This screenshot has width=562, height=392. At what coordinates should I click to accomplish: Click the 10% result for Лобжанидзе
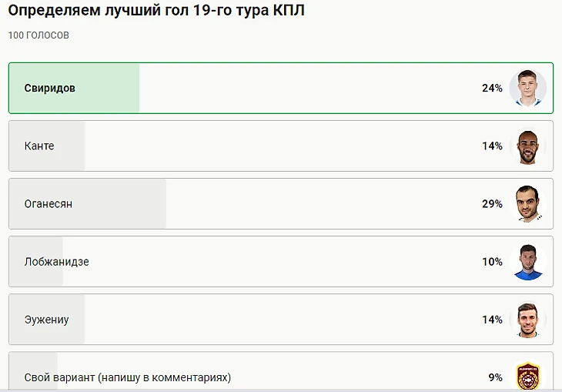[492, 262]
